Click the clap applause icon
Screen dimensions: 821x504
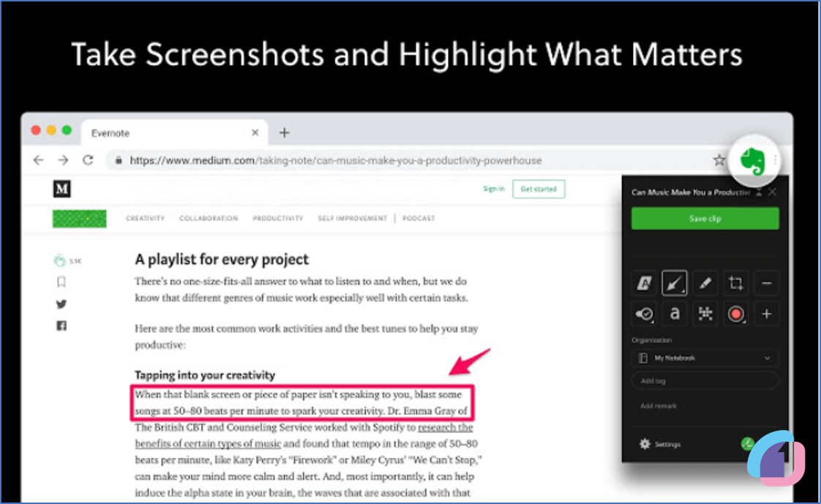(60, 260)
